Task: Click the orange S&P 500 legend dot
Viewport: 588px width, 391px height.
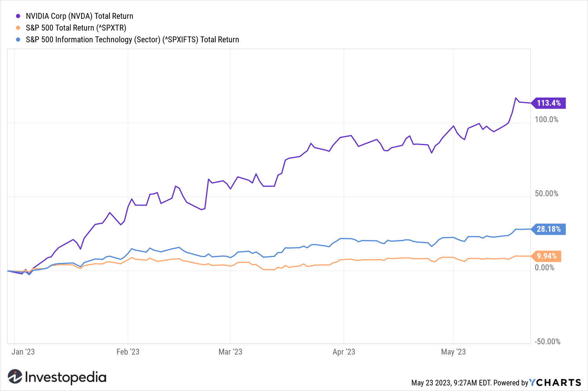Action: [x=18, y=28]
